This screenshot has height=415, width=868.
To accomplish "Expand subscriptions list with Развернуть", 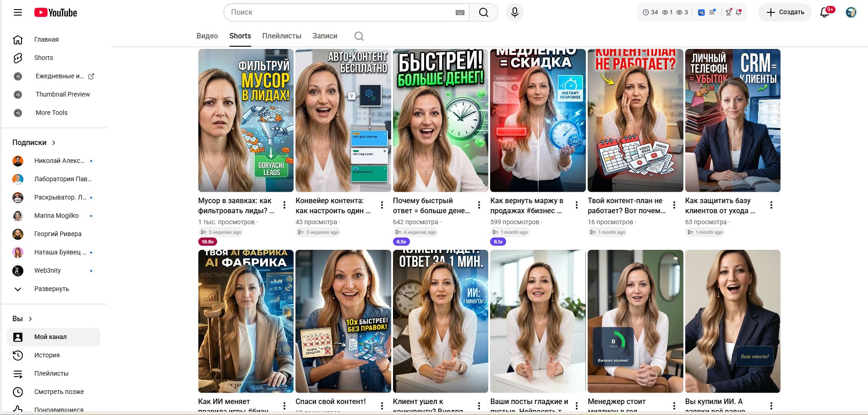I will coord(54,289).
